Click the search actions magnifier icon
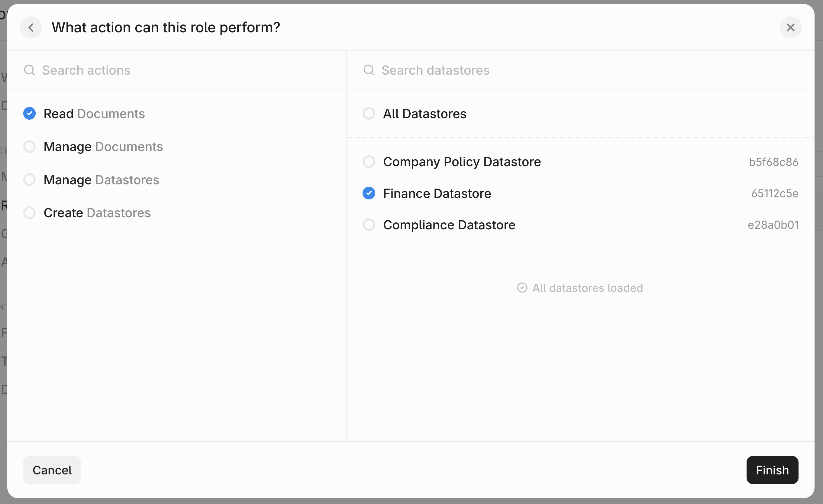Screen dimensions: 823x504 point(29,70)
